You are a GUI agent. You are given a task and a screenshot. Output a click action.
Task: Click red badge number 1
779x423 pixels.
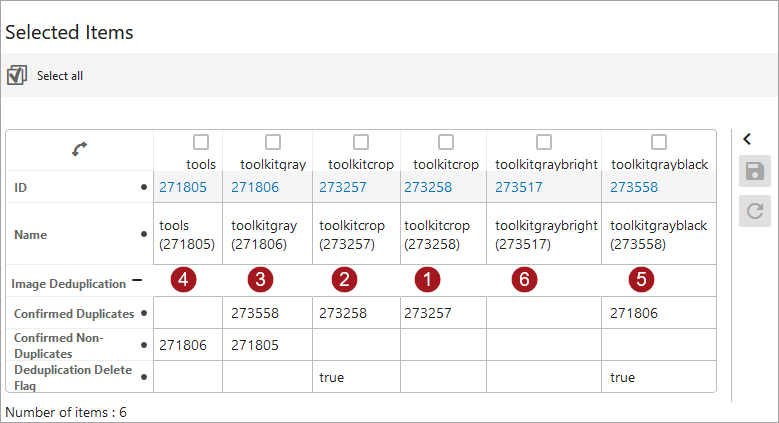428,280
